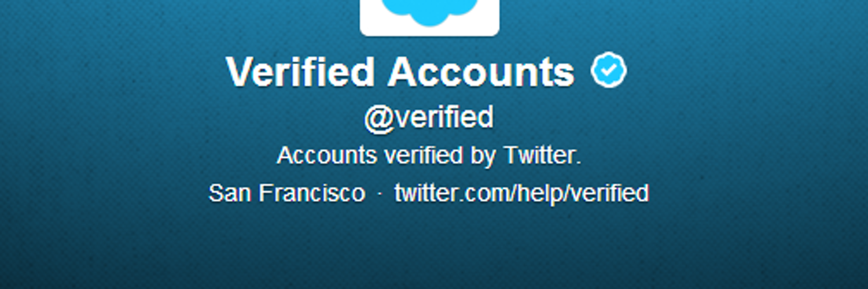Screen dimensions: 868x289
Task: Click the white checkmark inside the badge
Action: click(609, 70)
